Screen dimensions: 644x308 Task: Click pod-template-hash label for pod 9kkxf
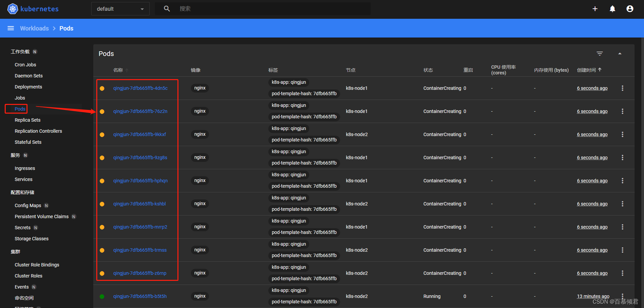click(304, 140)
